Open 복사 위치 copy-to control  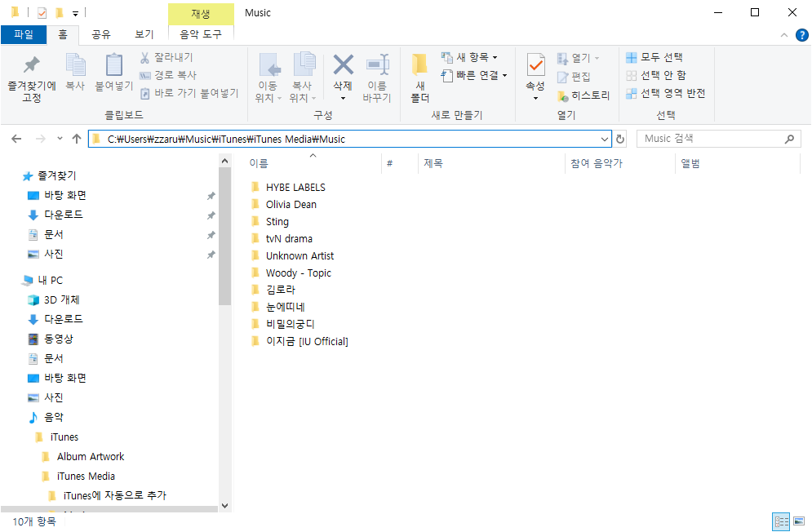point(304,78)
